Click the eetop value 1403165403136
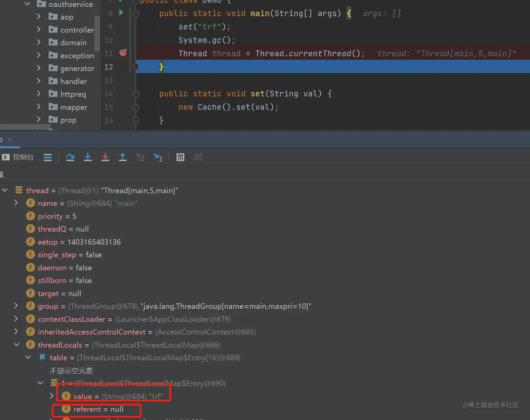 pos(94,242)
